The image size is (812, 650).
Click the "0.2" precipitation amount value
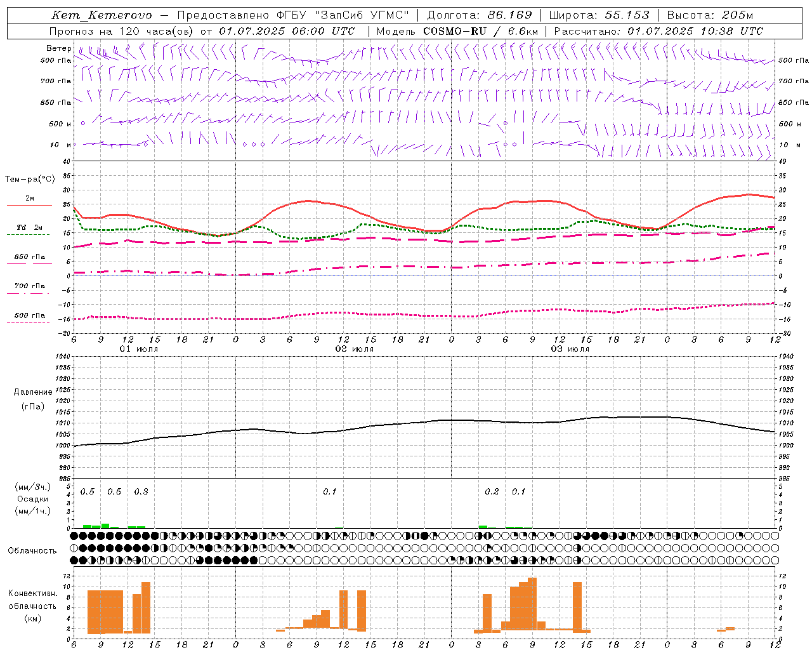point(492,492)
